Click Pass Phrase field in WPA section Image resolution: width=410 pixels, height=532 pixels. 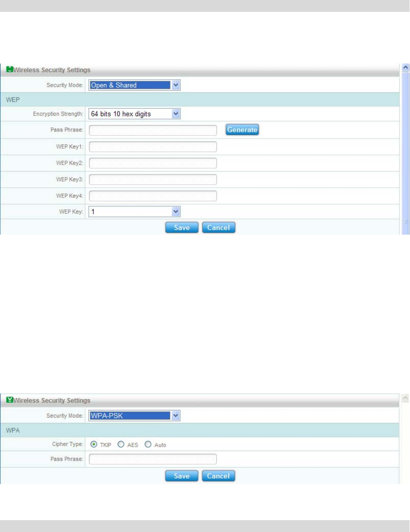click(x=153, y=459)
